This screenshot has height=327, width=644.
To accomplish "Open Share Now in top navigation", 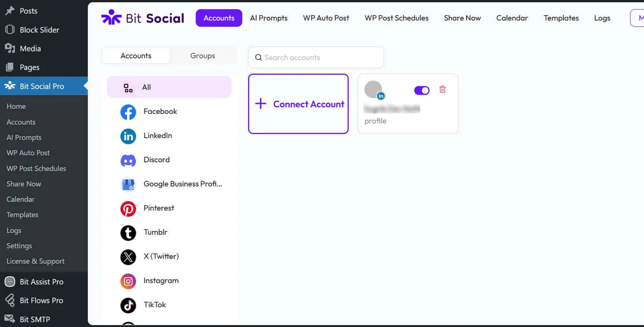I will coord(462,18).
